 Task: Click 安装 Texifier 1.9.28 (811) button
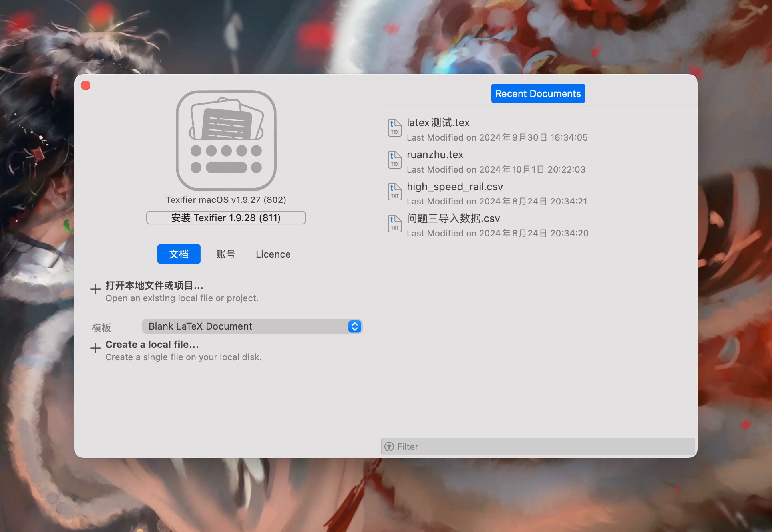[x=226, y=218]
